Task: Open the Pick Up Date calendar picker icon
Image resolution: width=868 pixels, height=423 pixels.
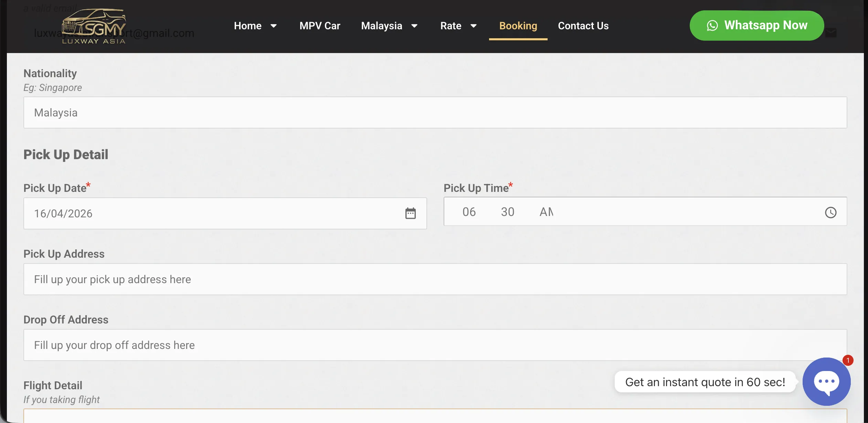Action: (x=410, y=213)
